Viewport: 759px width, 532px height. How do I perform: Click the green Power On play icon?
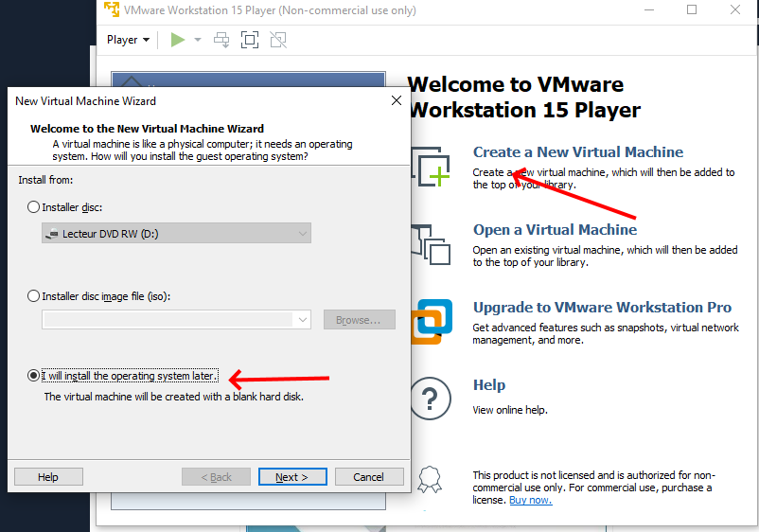click(x=178, y=40)
